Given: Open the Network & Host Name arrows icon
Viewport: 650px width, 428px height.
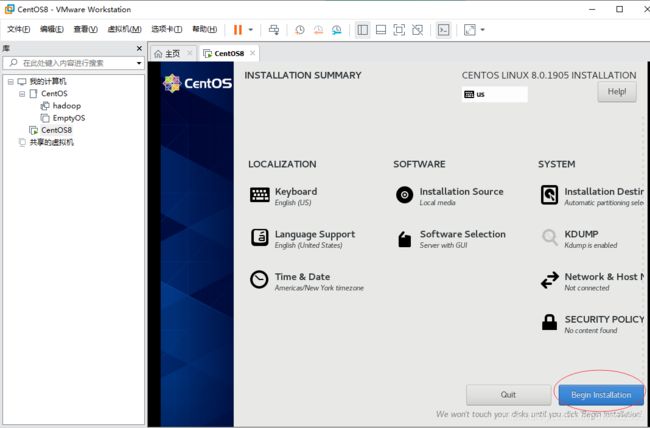Looking at the screenshot, I should point(550,280).
